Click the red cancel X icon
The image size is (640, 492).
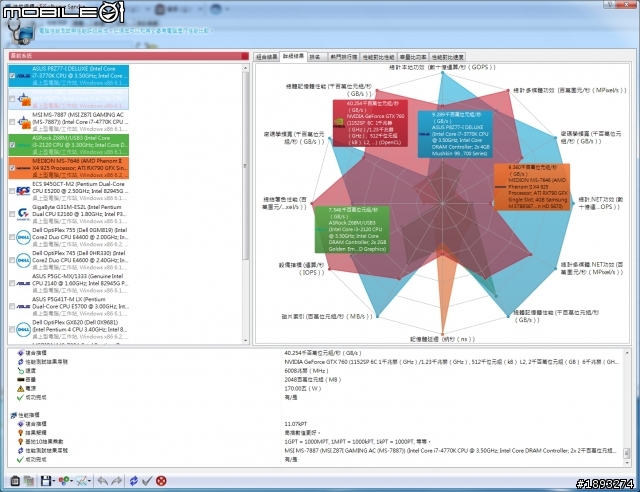[161, 481]
